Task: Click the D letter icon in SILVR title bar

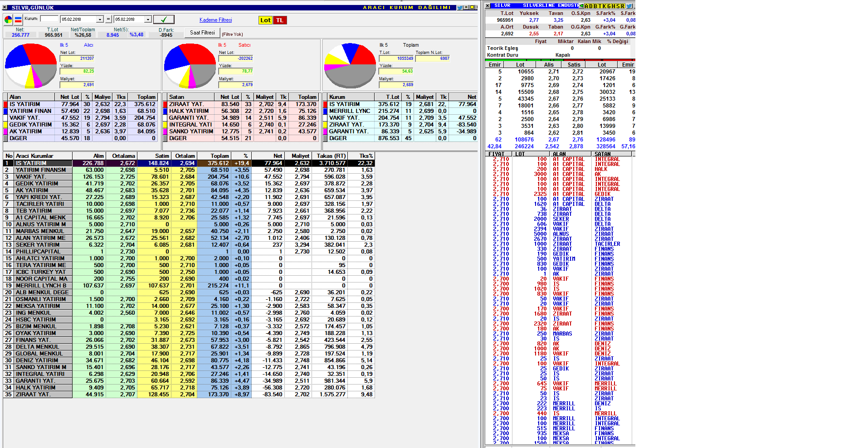Action: pos(591,6)
